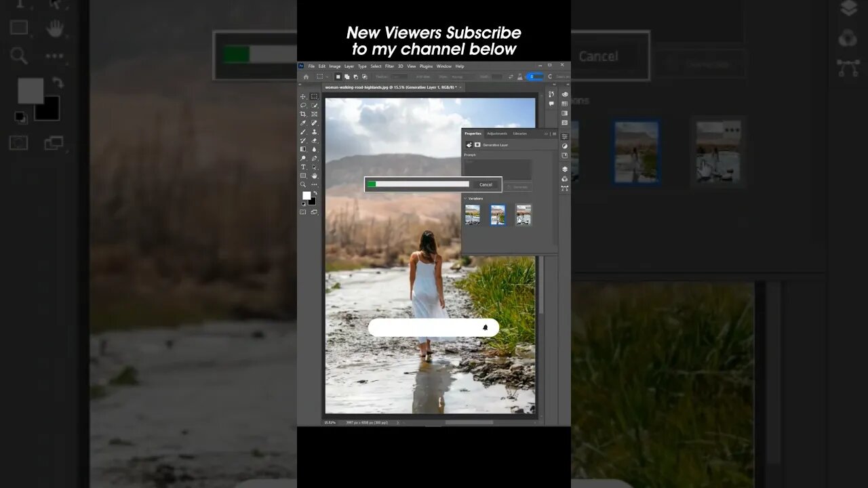Collapse the Variations section

click(x=465, y=199)
